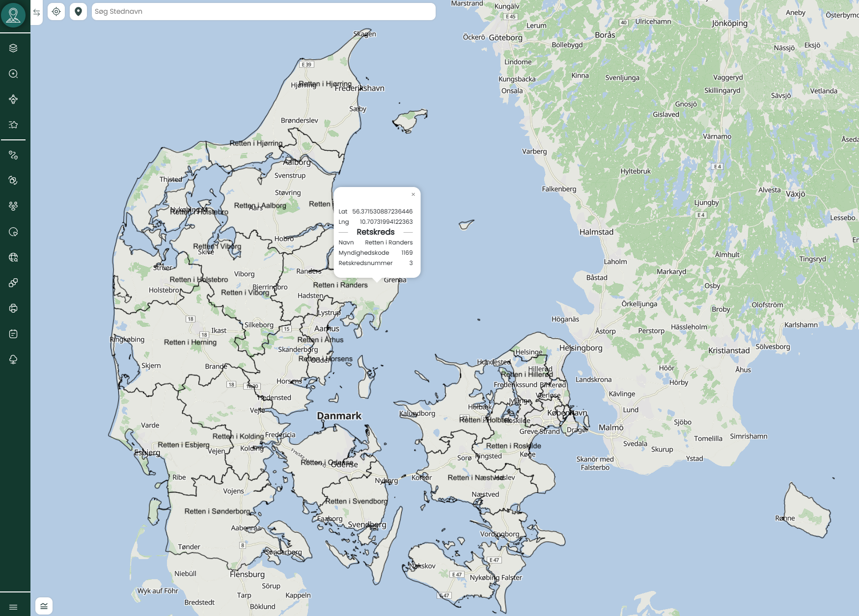859x616 pixels.
Task: Center map on my current location
Action: (56, 11)
